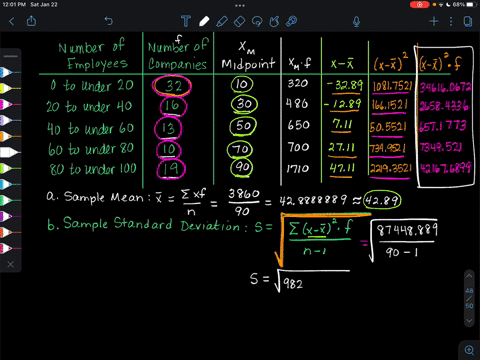Screen dimensions: 480x360
Task: Tap the numerator 3860
Action: [x=244, y=193]
